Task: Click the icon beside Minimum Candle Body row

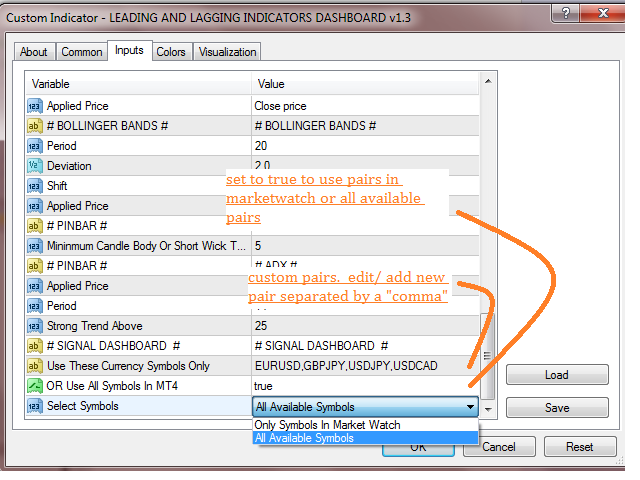Action: pos(34,246)
